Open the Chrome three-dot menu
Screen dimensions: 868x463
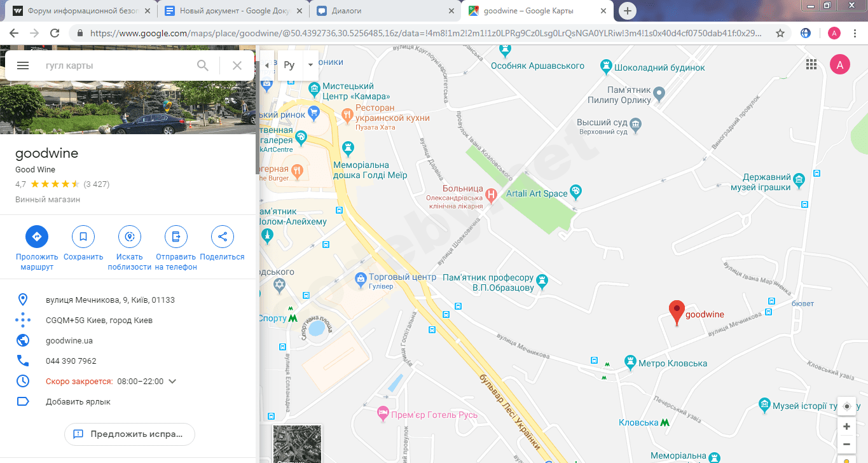[855, 33]
